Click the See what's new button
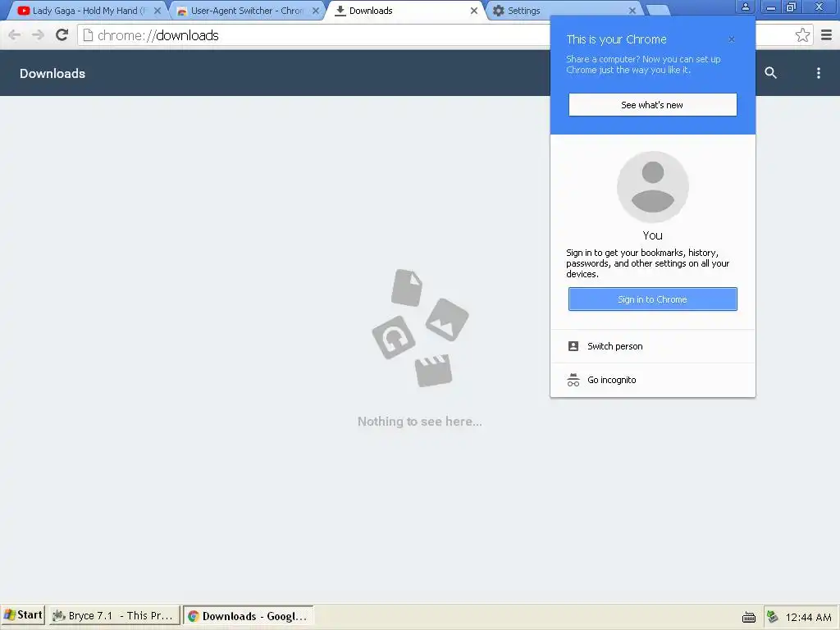Image resolution: width=840 pixels, height=630 pixels. [652, 105]
